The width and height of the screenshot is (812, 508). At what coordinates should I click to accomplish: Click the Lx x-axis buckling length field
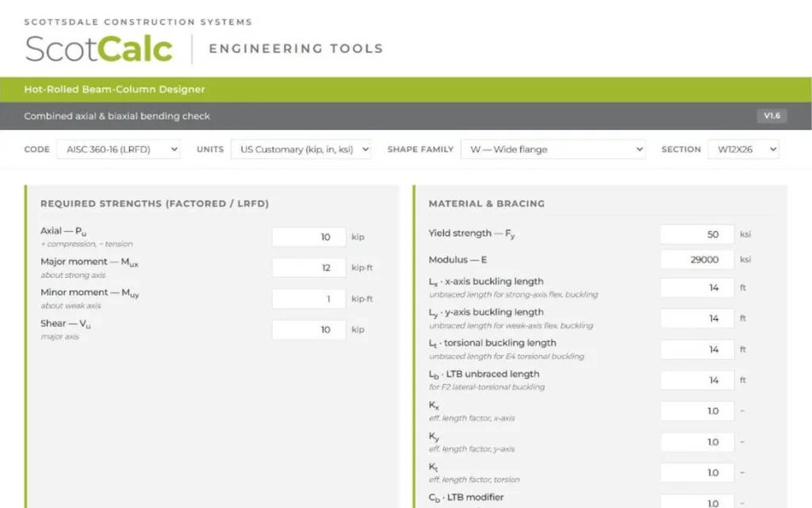click(x=697, y=287)
